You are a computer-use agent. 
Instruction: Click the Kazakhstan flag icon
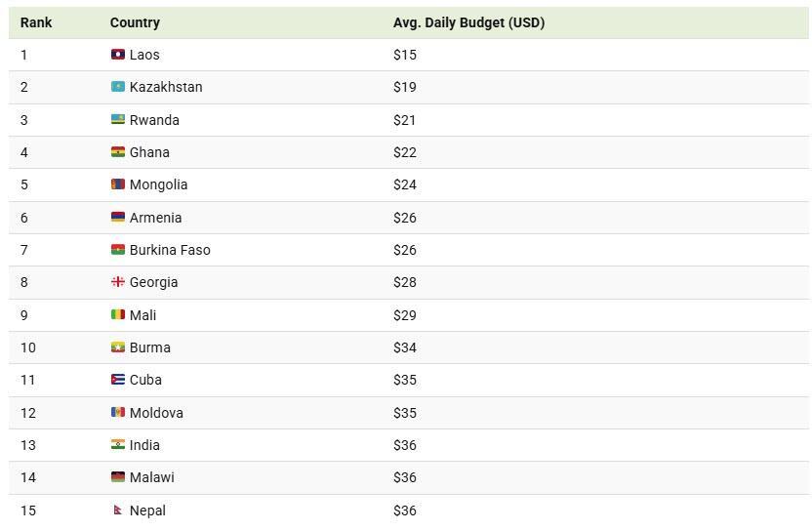click(x=117, y=87)
